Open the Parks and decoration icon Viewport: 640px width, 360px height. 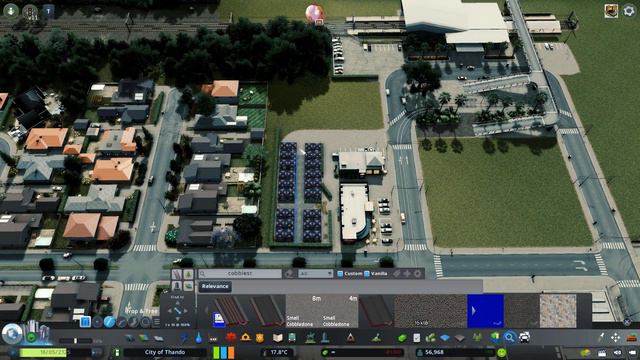click(310, 338)
